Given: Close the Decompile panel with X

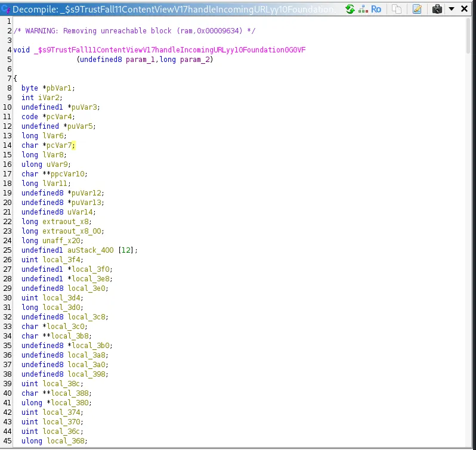Looking at the screenshot, I should (464, 9).
